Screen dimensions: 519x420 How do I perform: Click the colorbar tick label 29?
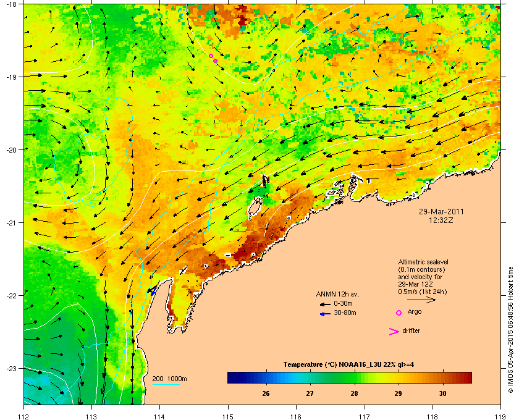tap(398, 393)
